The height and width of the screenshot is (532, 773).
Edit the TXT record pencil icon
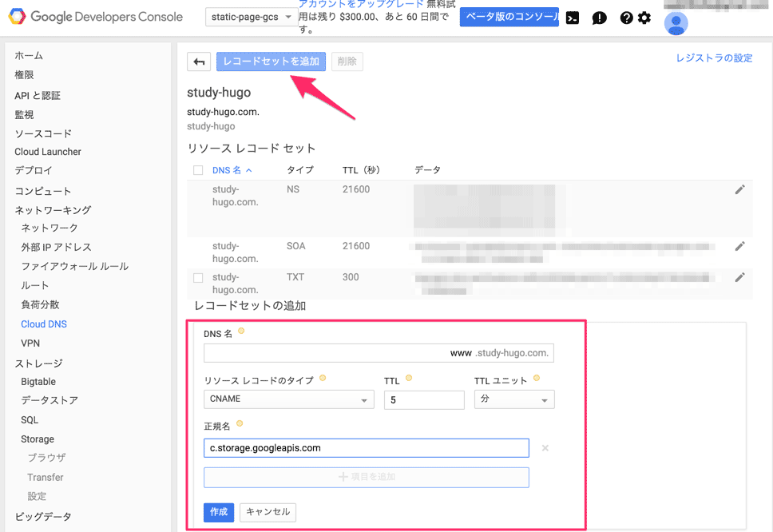pos(739,278)
